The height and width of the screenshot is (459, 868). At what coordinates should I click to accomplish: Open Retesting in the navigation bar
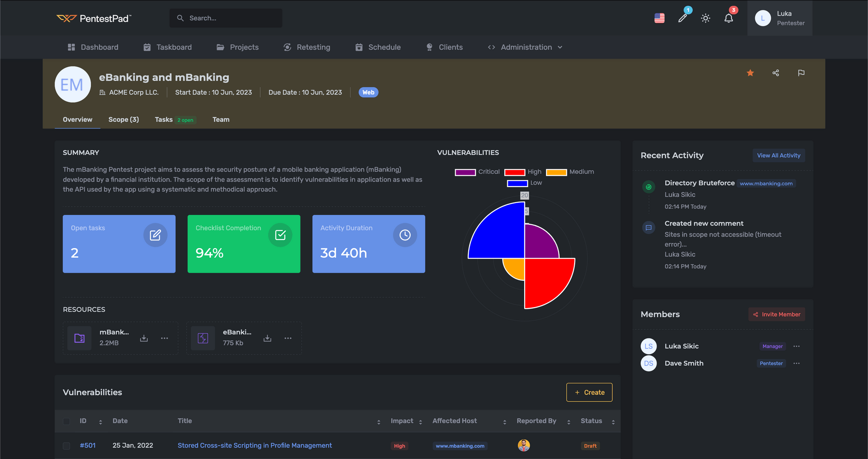(x=307, y=47)
